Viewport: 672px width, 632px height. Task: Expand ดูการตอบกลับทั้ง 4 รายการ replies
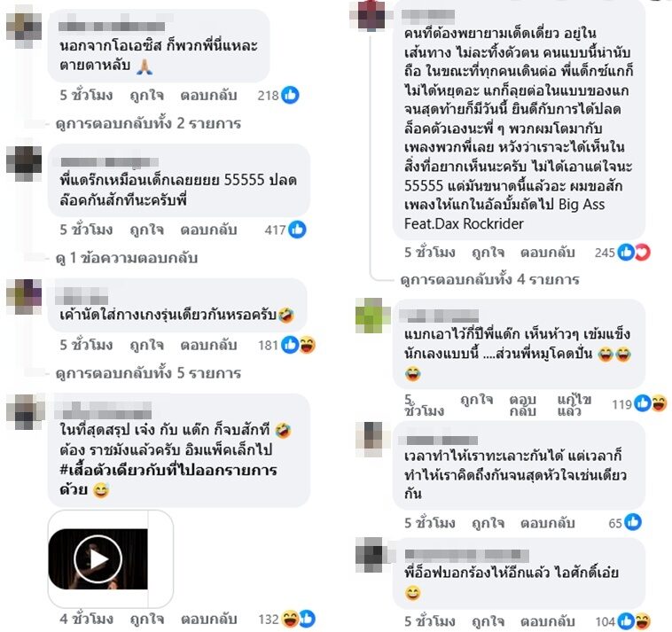(x=489, y=280)
